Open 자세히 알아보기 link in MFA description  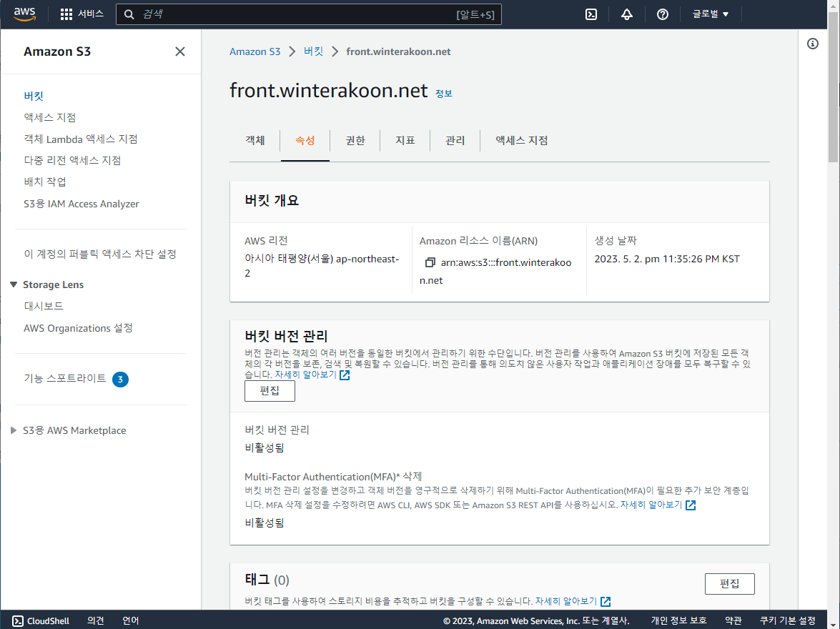click(x=651, y=505)
